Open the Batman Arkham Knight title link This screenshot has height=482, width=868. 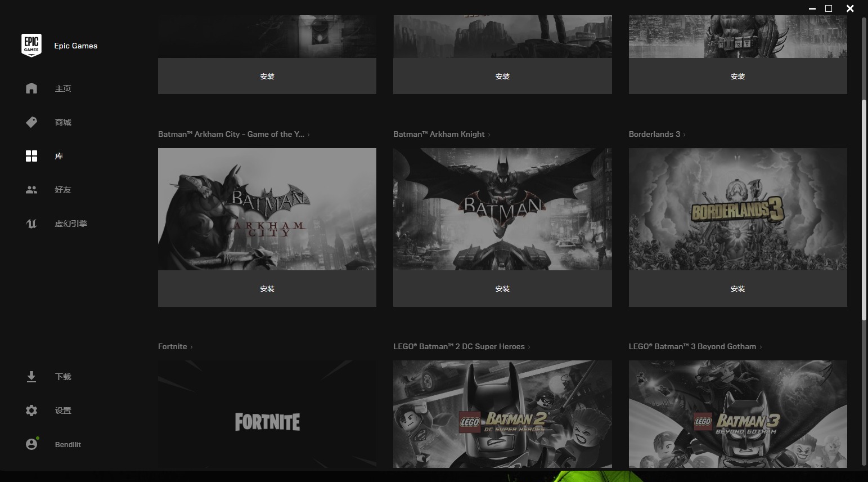tap(442, 134)
